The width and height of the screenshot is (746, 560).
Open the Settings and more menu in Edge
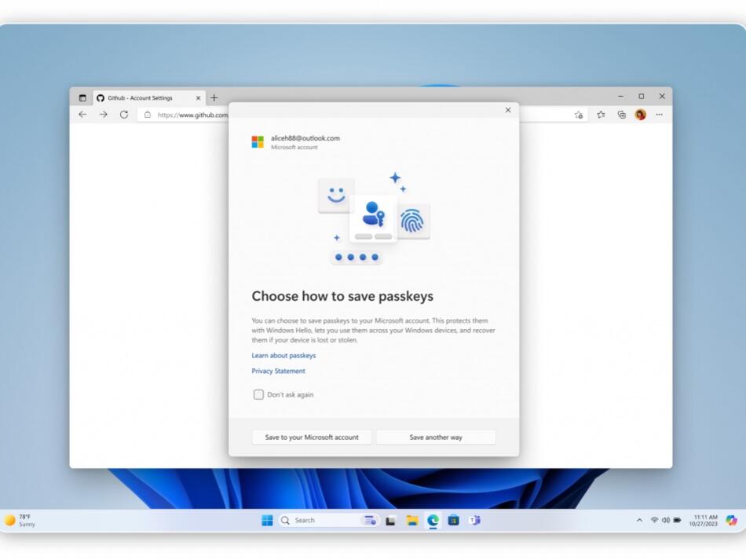coord(659,115)
